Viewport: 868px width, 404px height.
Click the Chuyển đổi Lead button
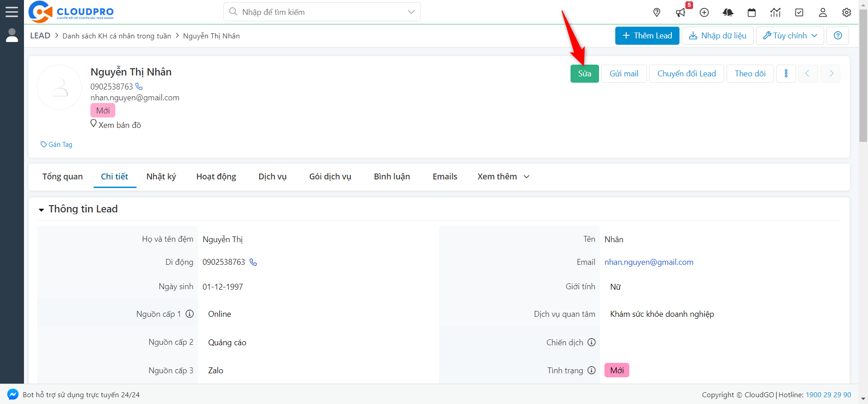tap(687, 74)
